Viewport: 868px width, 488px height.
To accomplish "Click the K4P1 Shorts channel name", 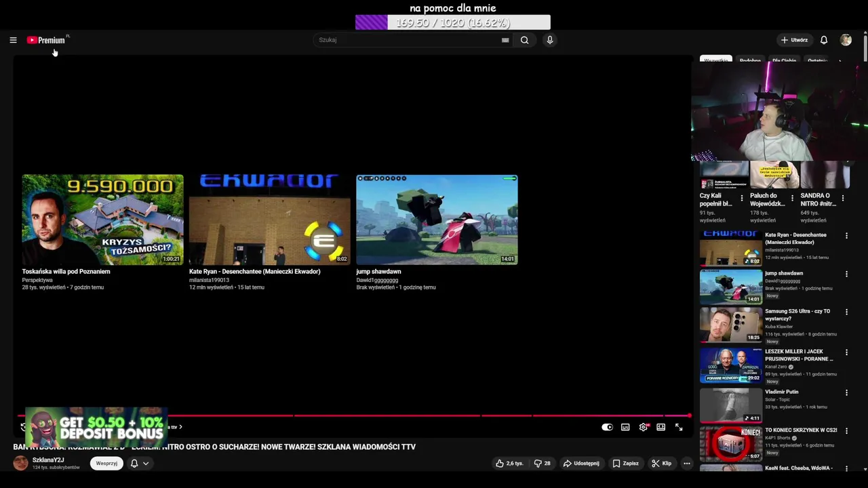I will [778, 438].
